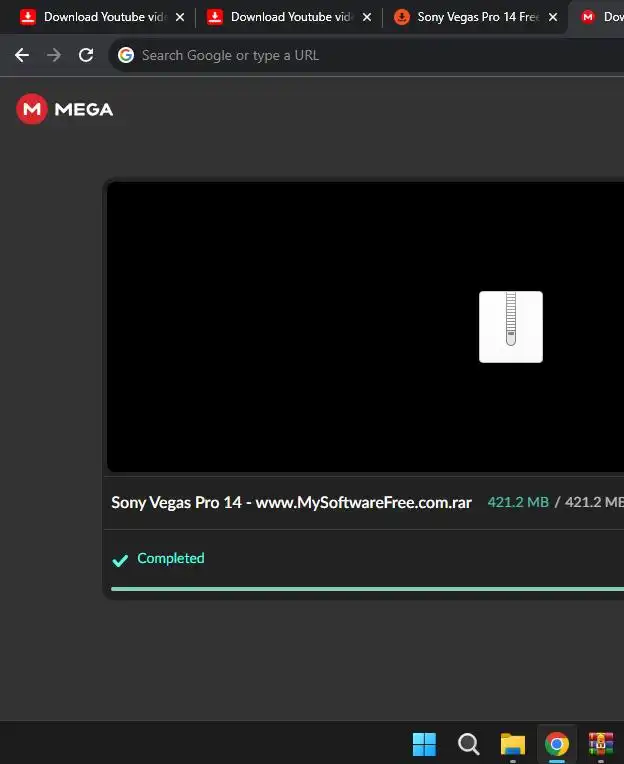Screen dimensions: 624x764
Task: Click the browser forward arrow
Action: coord(54,55)
